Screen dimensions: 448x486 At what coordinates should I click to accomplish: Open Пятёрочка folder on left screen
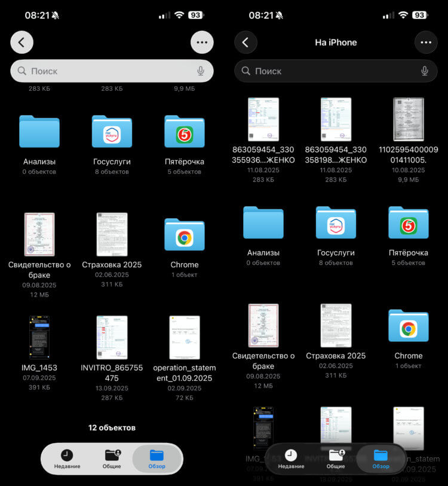[185, 132]
